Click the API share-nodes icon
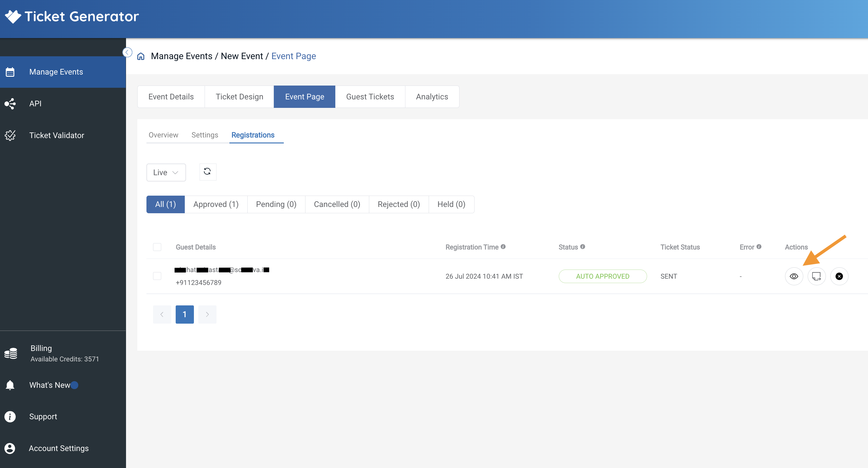 click(x=10, y=103)
